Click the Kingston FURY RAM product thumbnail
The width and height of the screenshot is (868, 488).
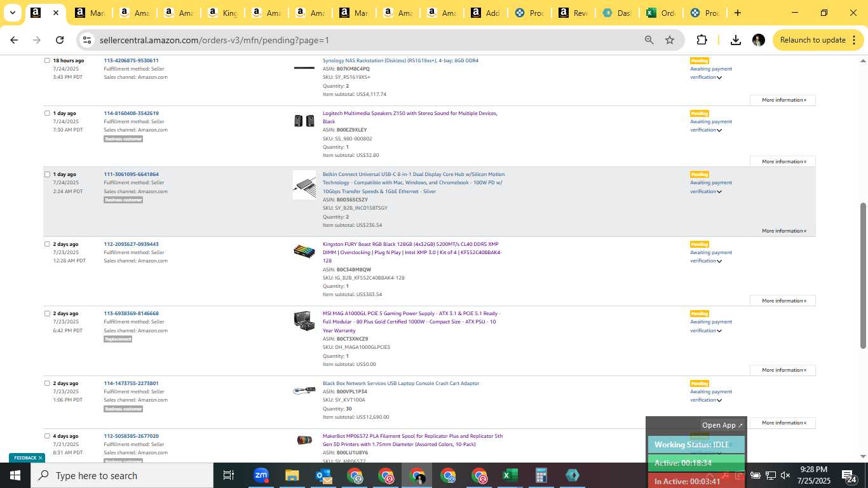coord(304,251)
